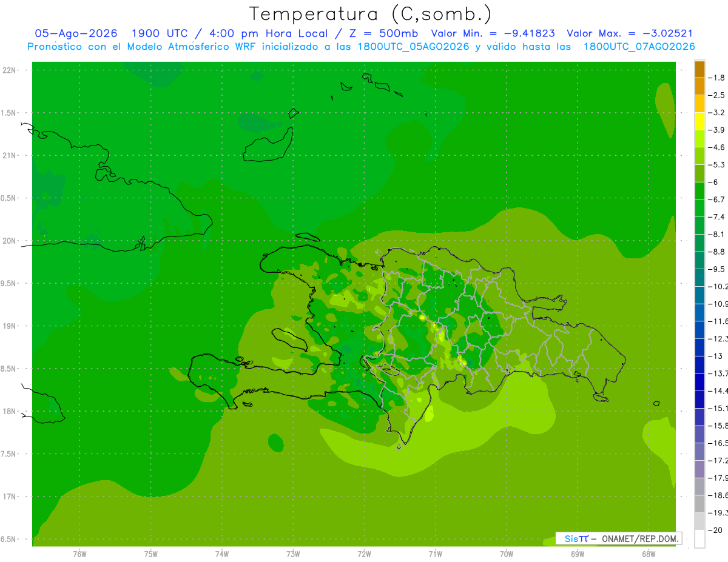Select the latitude label "19N"
The width and height of the screenshot is (728, 562).
[9, 326]
